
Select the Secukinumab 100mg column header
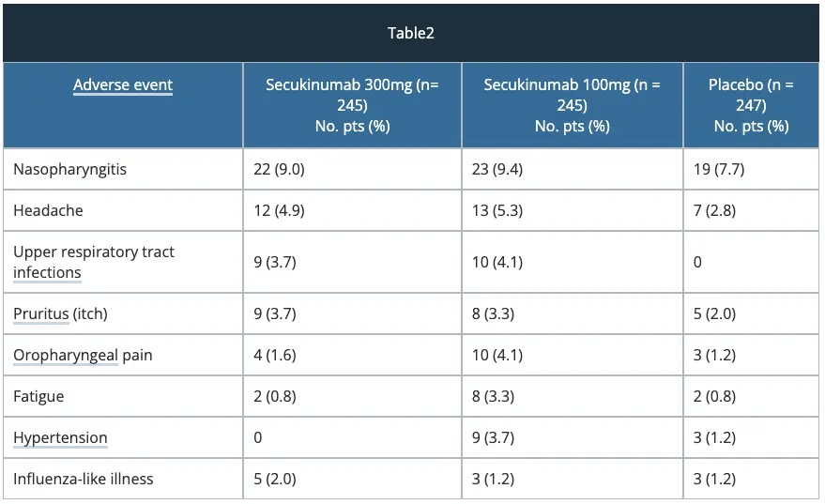click(572, 105)
